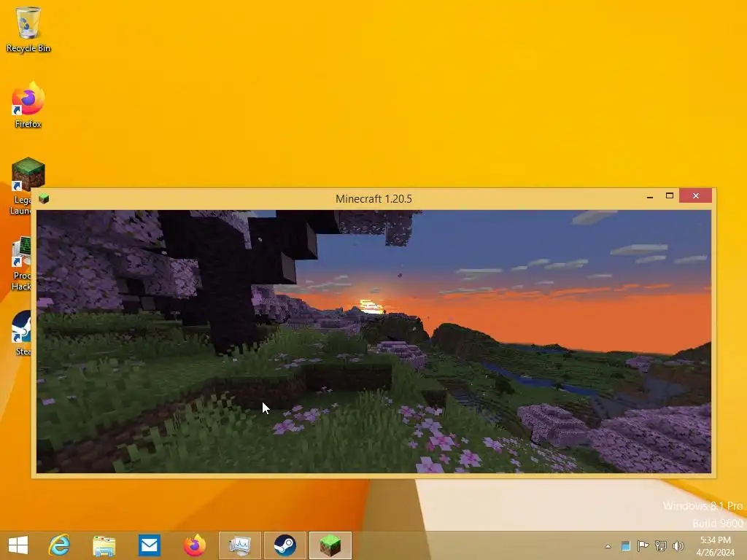Select the Legacy Launcher desktop shortcut

[x=22, y=187]
